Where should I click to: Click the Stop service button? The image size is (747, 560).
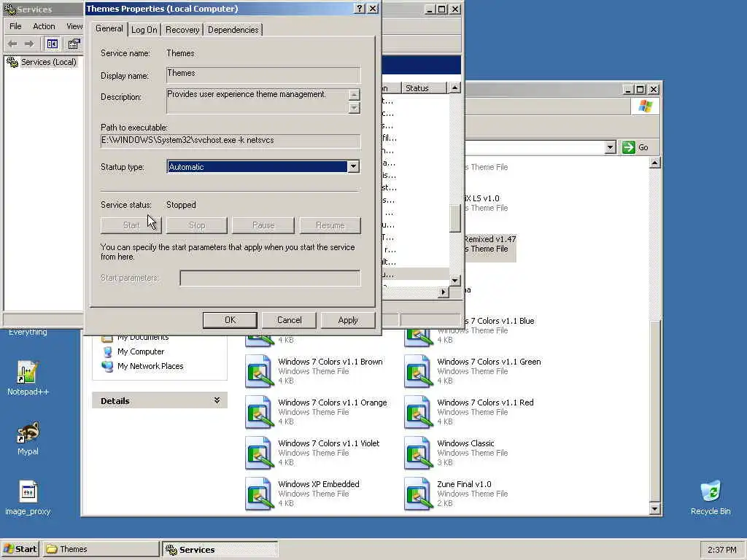point(197,225)
